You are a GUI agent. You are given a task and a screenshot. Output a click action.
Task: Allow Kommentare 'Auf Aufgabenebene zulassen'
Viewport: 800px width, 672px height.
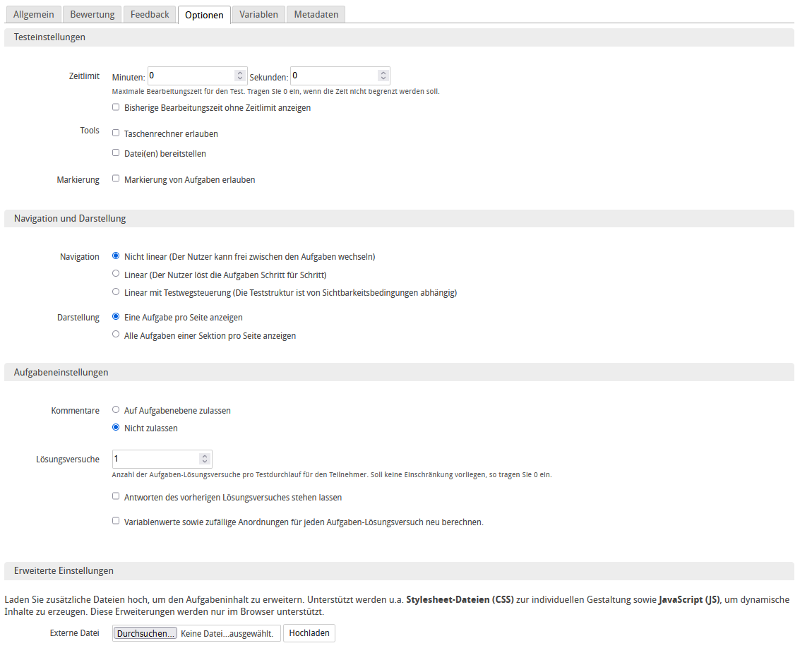pos(116,409)
